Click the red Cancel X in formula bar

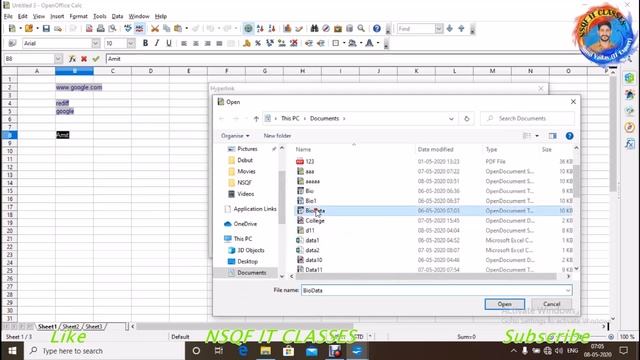84,59
